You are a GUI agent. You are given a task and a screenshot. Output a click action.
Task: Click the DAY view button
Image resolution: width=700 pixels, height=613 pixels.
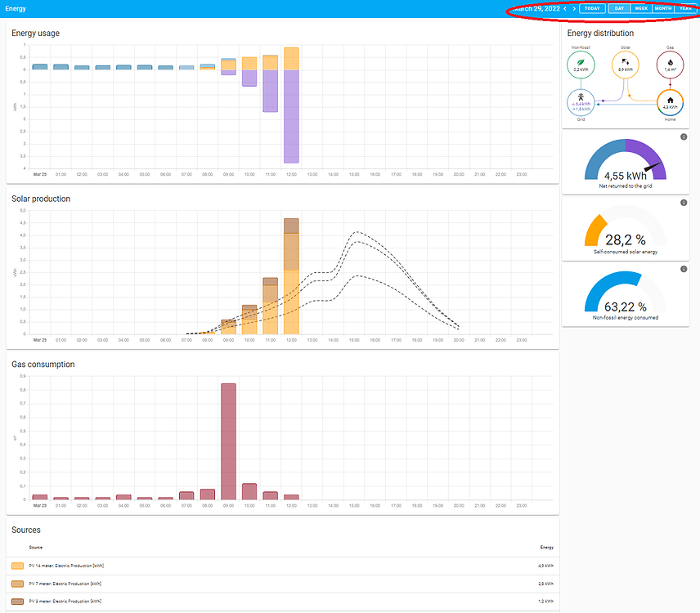tap(619, 8)
